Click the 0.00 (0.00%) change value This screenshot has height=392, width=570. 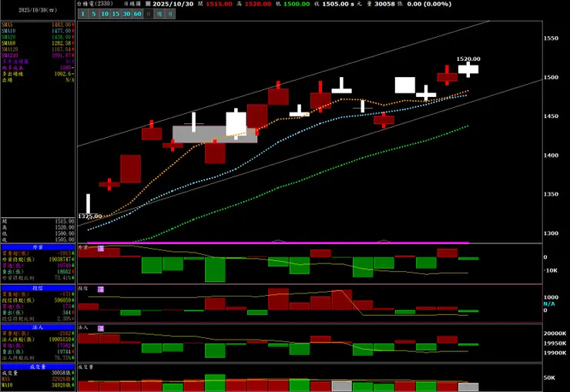(429, 4)
